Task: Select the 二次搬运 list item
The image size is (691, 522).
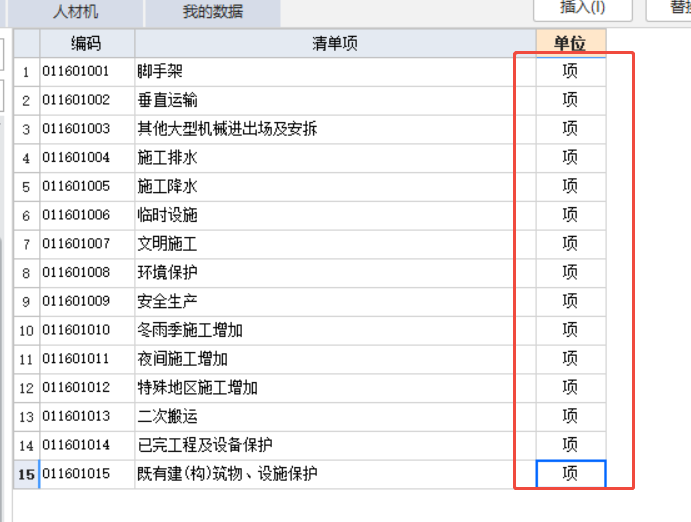Action: 335,416
